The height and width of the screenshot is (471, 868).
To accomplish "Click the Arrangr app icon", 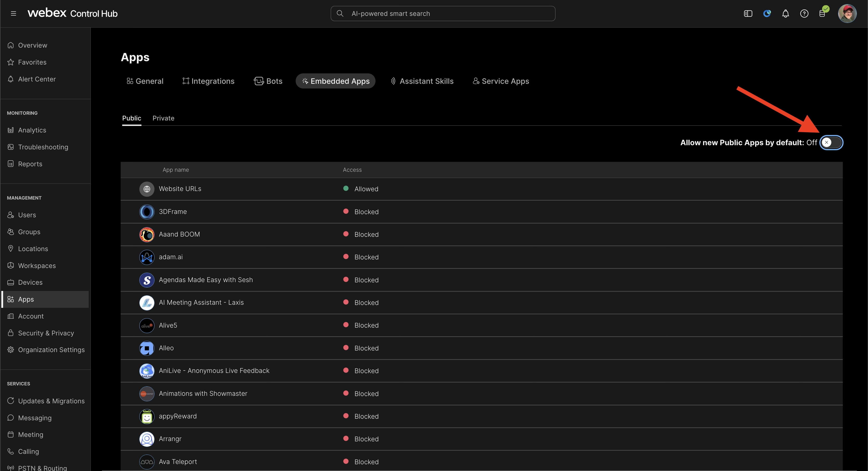I will pos(147,439).
